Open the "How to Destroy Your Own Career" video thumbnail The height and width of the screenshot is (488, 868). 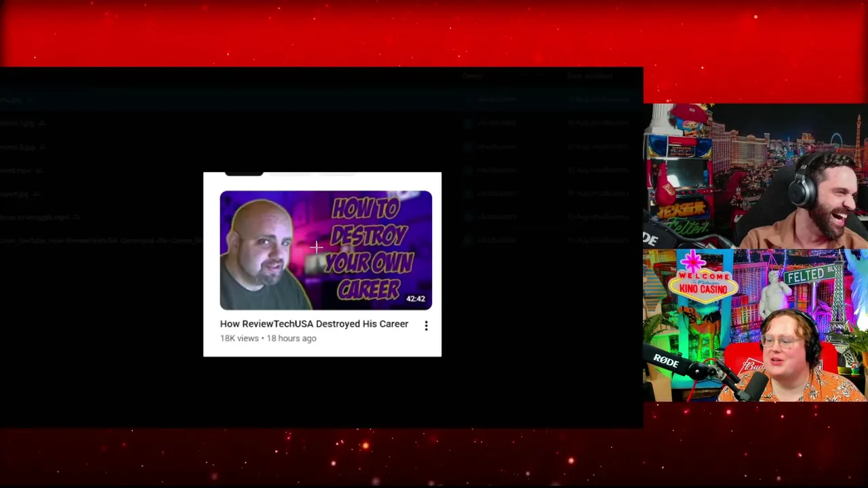pos(325,250)
